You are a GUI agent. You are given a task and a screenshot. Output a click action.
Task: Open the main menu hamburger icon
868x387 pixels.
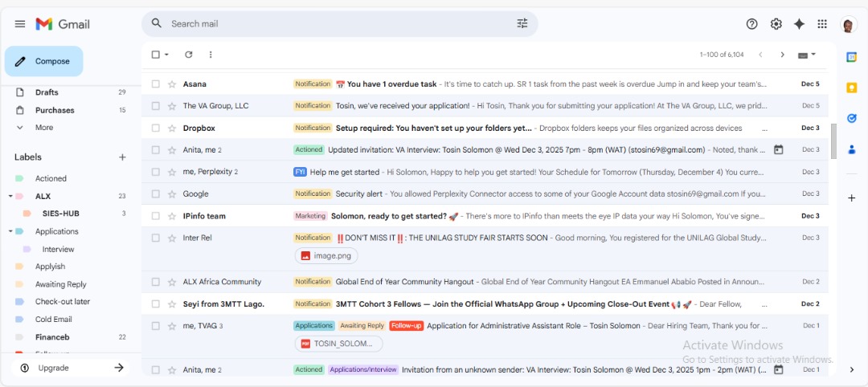(x=20, y=24)
